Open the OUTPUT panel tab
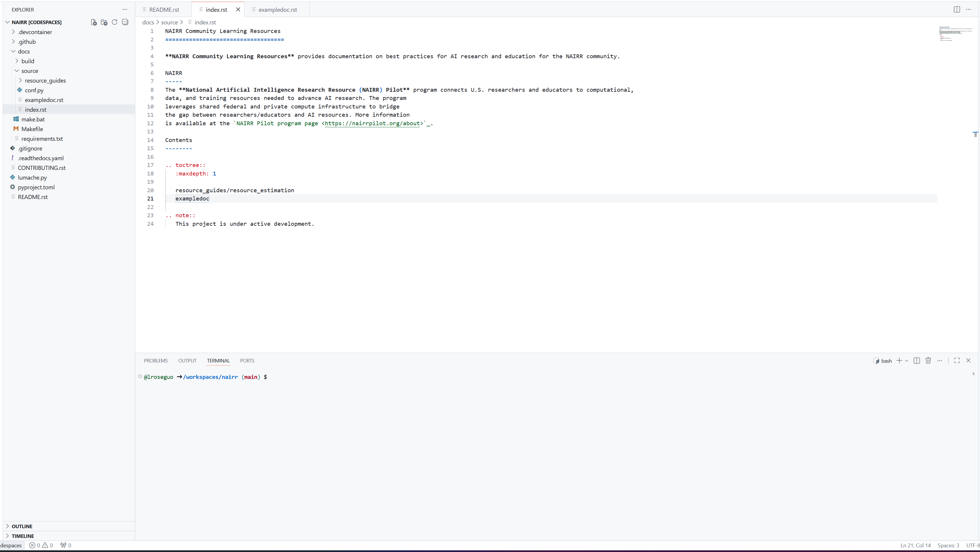980x552 pixels. click(x=187, y=361)
